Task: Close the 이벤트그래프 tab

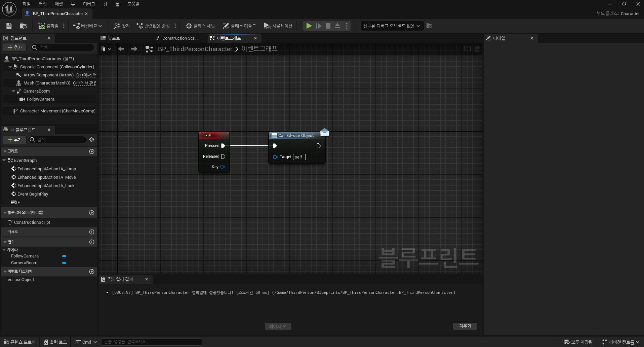Action: pyautogui.click(x=255, y=38)
